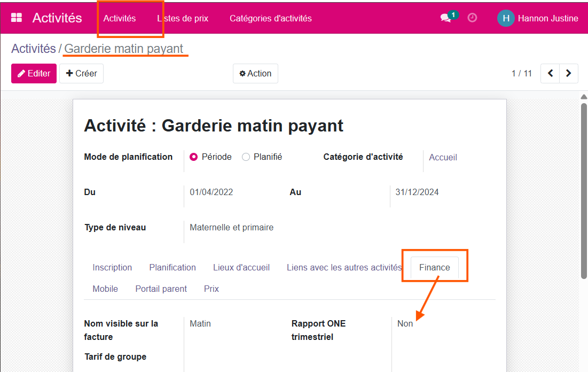The height and width of the screenshot is (372, 588).
Task: Open Catégories d'activités menu
Action: point(270,18)
